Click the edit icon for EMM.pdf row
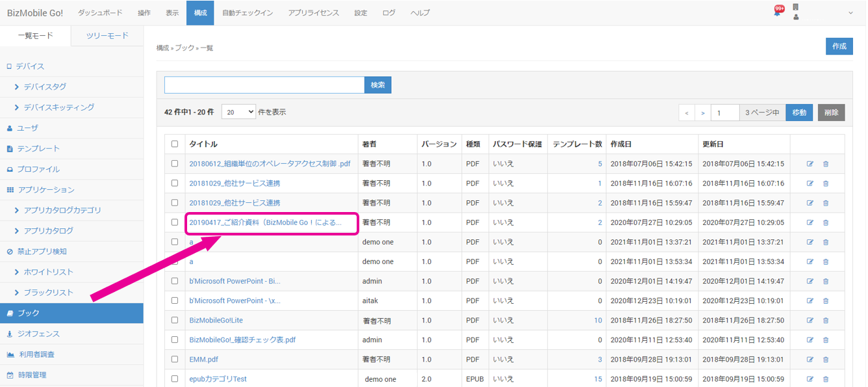The width and height of the screenshot is (868, 387). pos(810,359)
